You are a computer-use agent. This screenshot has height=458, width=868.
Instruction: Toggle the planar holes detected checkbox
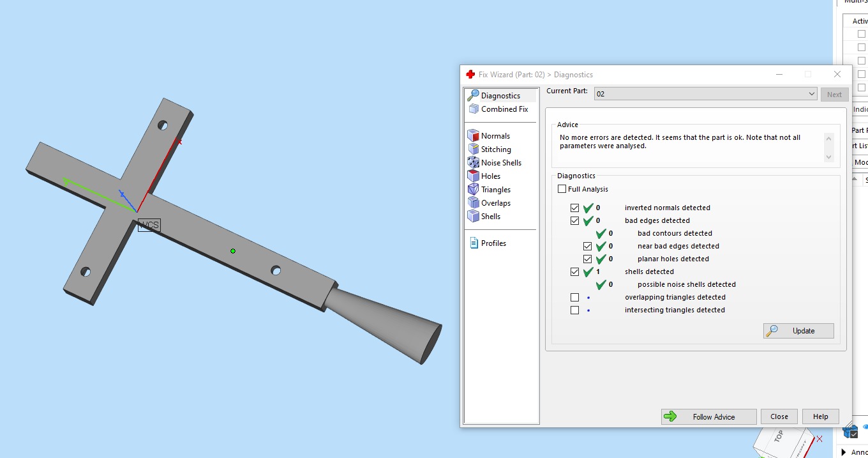click(588, 259)
